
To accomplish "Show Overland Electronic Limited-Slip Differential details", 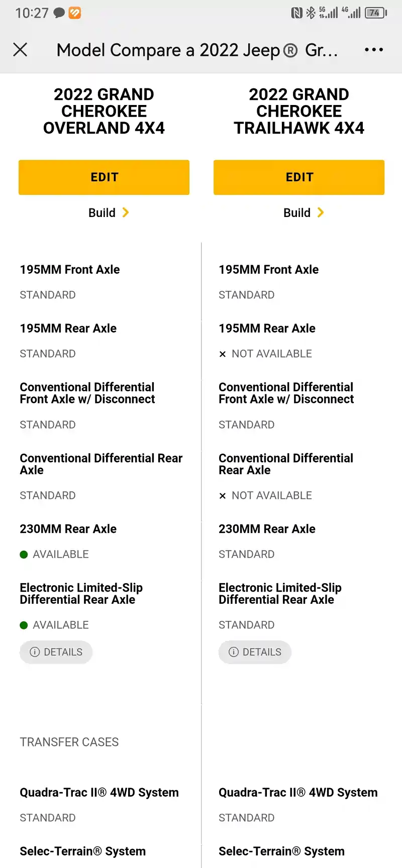I will pos(56,652).
